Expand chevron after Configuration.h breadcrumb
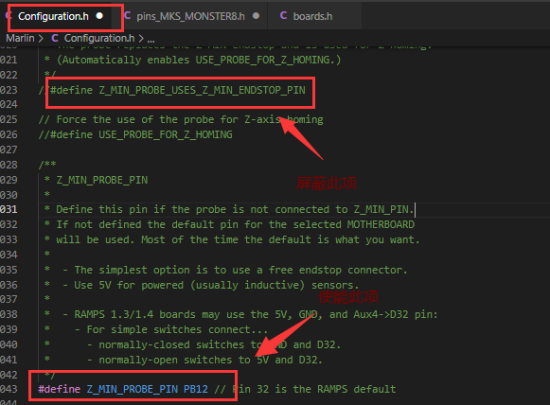Viewport: 550px width, 405px height. point(141,38)
